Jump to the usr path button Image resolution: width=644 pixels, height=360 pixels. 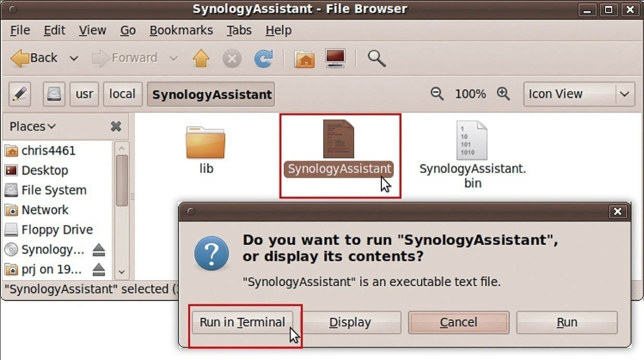(x=85, y=94)
